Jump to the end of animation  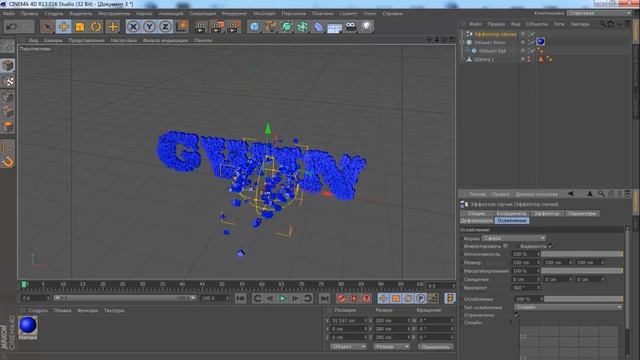pos(324,298)
